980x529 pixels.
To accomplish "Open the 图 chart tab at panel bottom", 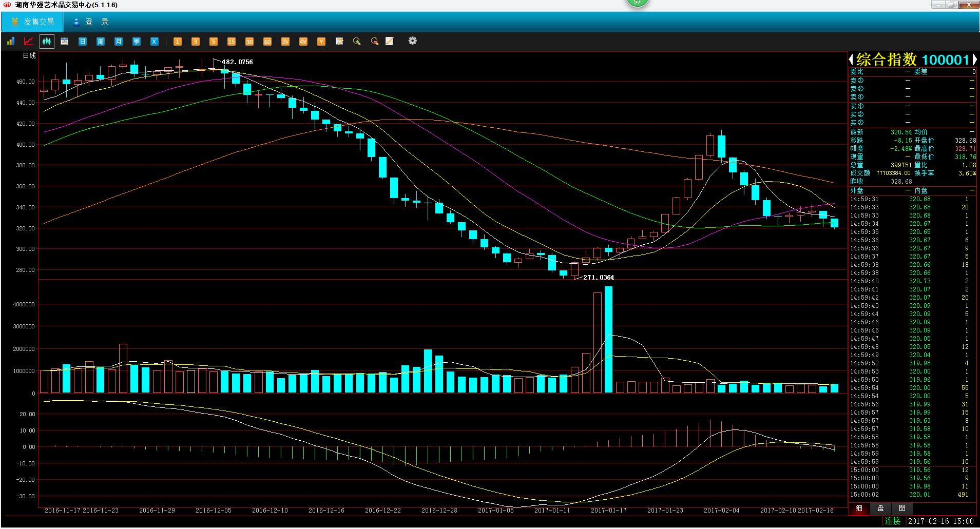I will [902, 508].
